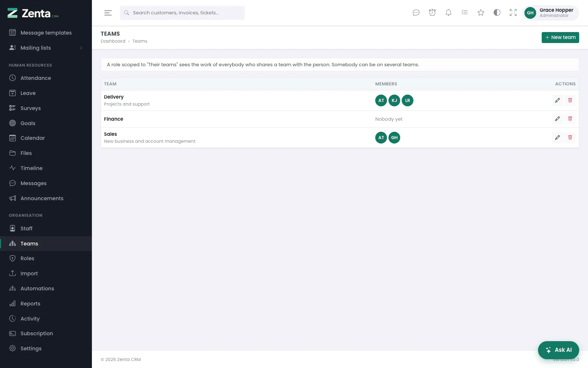This screenshot has width=588, height=368.
Task: Open the Subscription page
Action: click(46, 333)
